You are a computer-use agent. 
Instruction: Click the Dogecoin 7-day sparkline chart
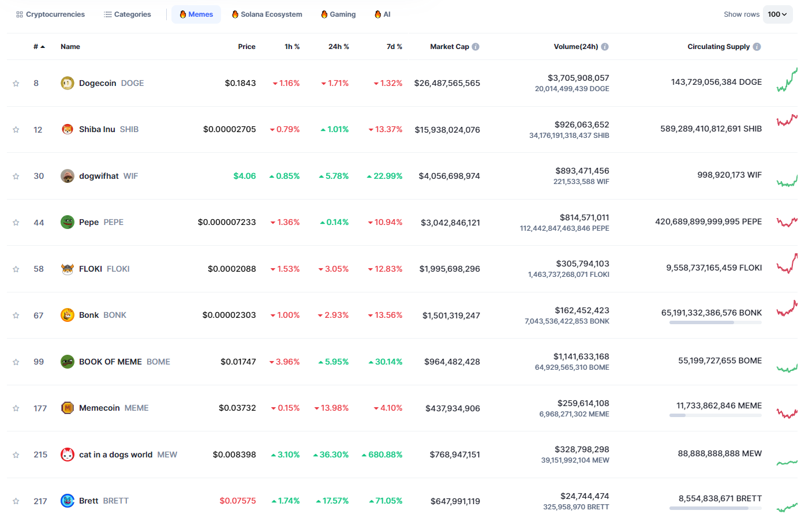(x=787, y=81)
